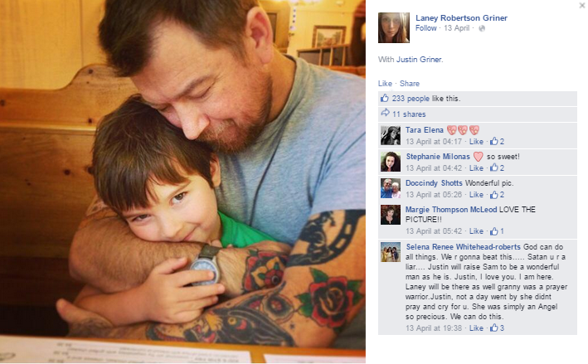Like Selena Renee Whitehead-roberts' comment
The width and height of the screenshot is (588, 364).
coord(476,328)
